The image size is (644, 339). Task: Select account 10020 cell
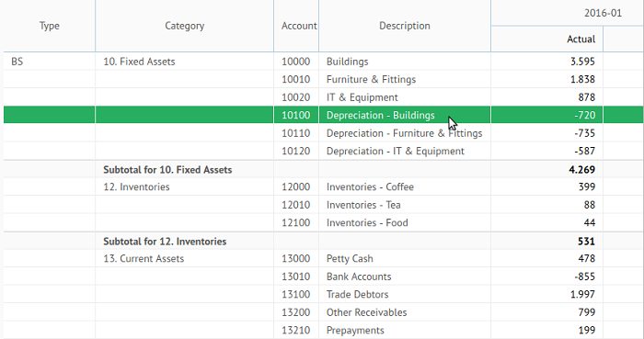pyautogui.click(x=296, y=97)
